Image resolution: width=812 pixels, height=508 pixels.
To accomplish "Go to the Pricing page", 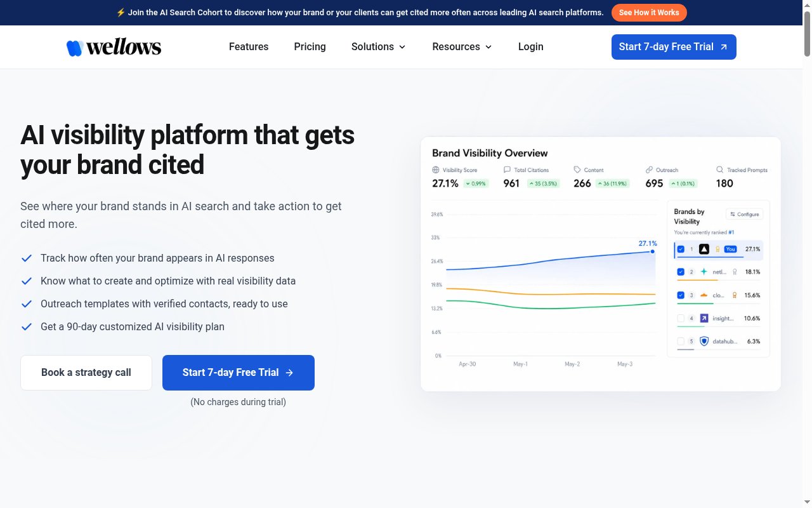I will 310,47.
